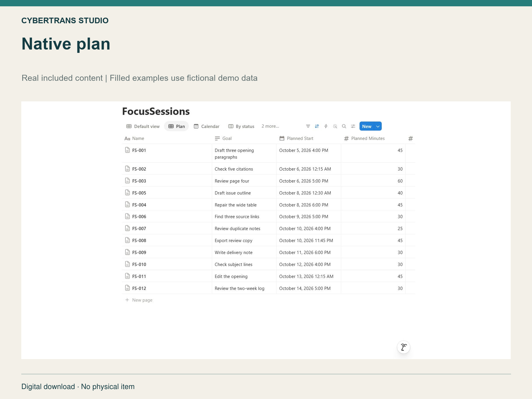The image size is (532, 399).
Task: Select the goal 'Check five citations'
Action: [x=234, y=169]
